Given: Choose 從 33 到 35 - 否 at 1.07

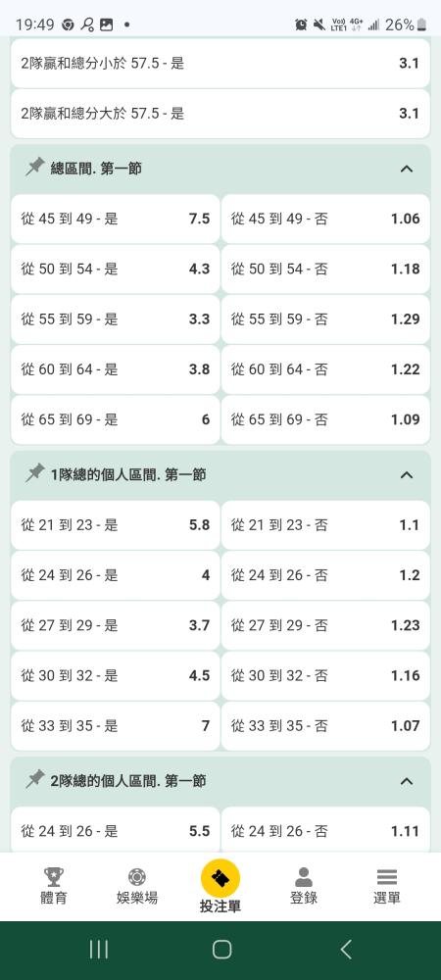Looking at the screenshot, I should click(x=325, y=725).
